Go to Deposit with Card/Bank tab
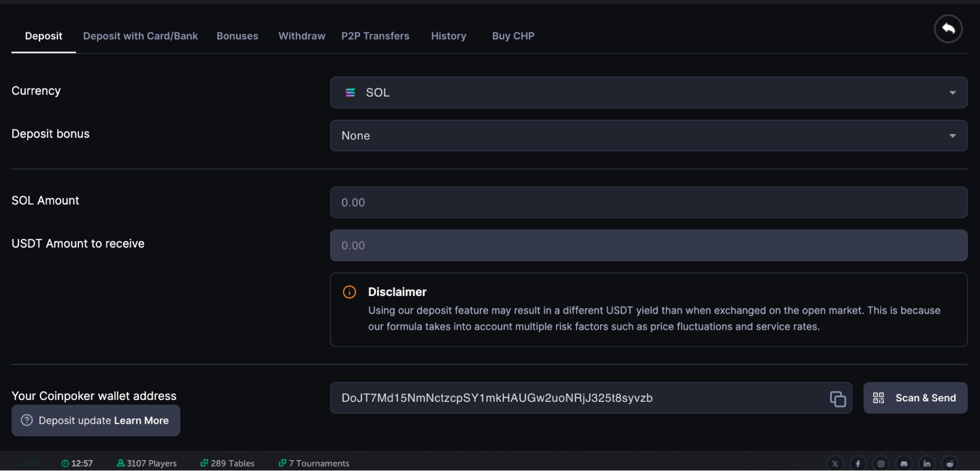Viewport: 980px width, 471px height. tap(140, 36)
